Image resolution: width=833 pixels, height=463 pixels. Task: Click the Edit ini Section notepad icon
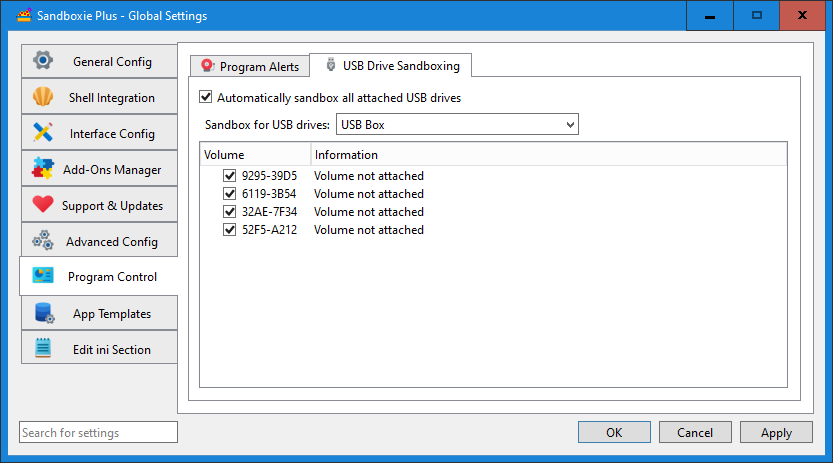click(x=43, y=349)
